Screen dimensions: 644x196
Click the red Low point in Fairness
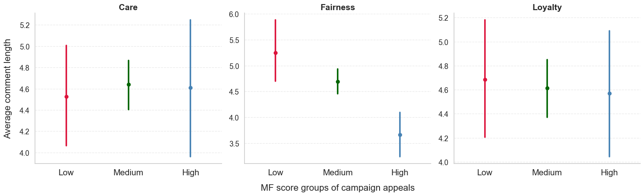(x=275, y=53)
